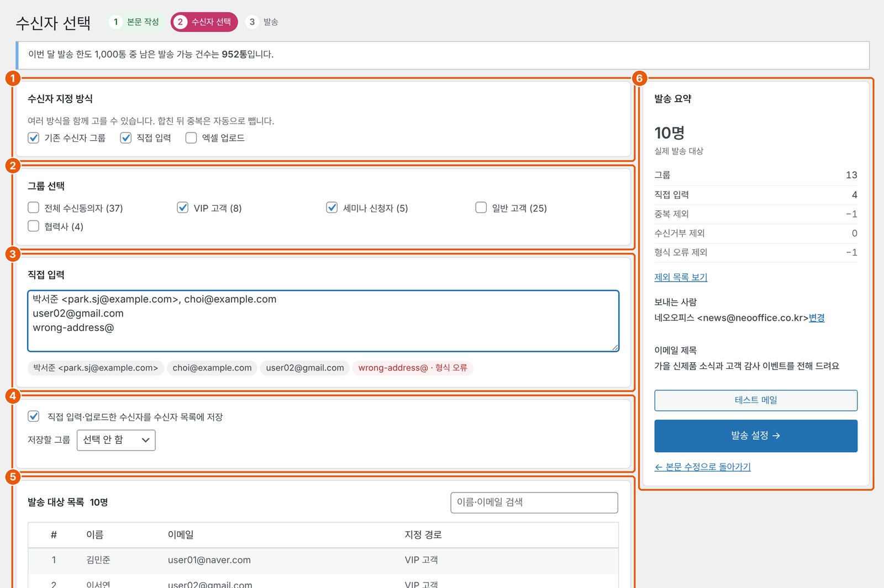Viewport: 884px width, 588px height.
Task: Check the 전체 수신동의자 (37) group
Action: [34, 208]
